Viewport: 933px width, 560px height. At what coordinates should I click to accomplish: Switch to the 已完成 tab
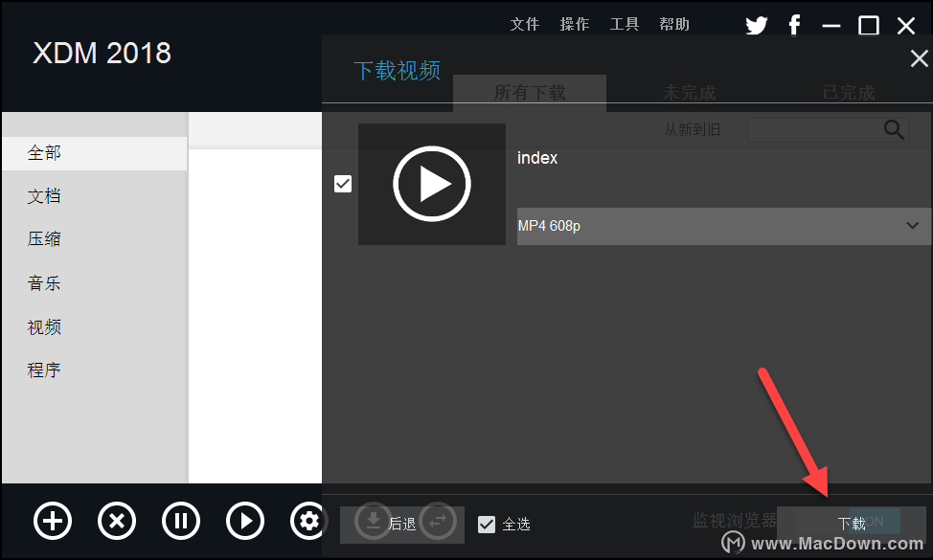pos(849,93)
